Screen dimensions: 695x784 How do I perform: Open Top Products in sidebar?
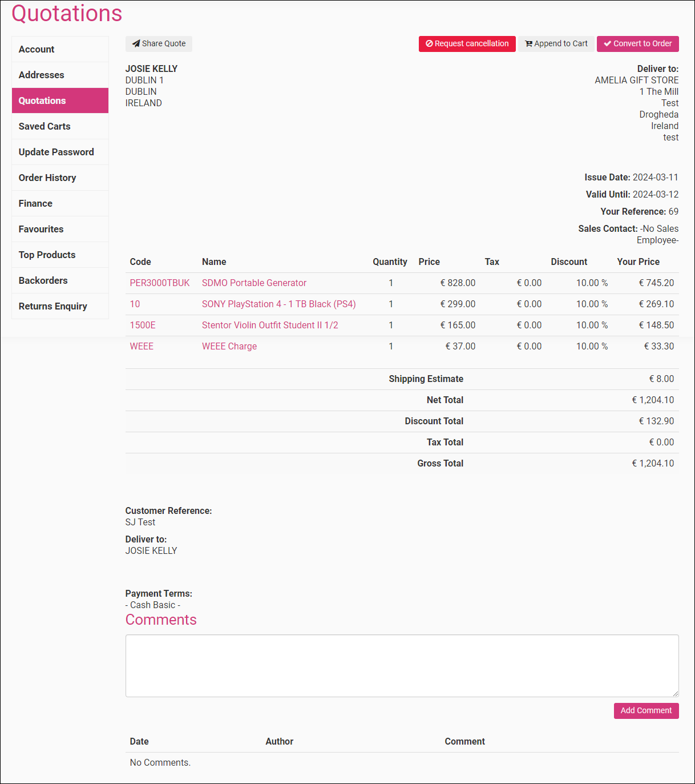click(x=47, y=255)
